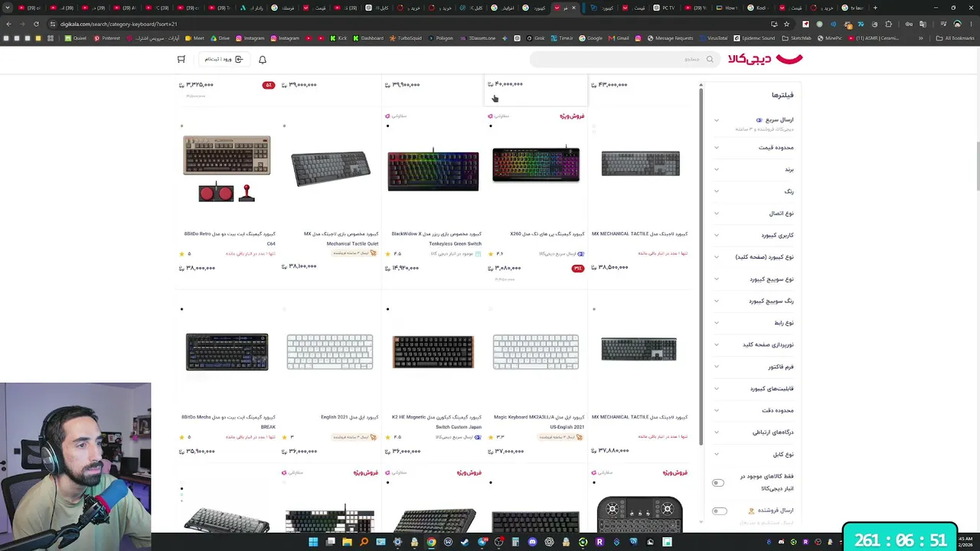Open the 3Dassets.one bookmark
Viewport: 980px width, 551px height.
tap(477, 38)
